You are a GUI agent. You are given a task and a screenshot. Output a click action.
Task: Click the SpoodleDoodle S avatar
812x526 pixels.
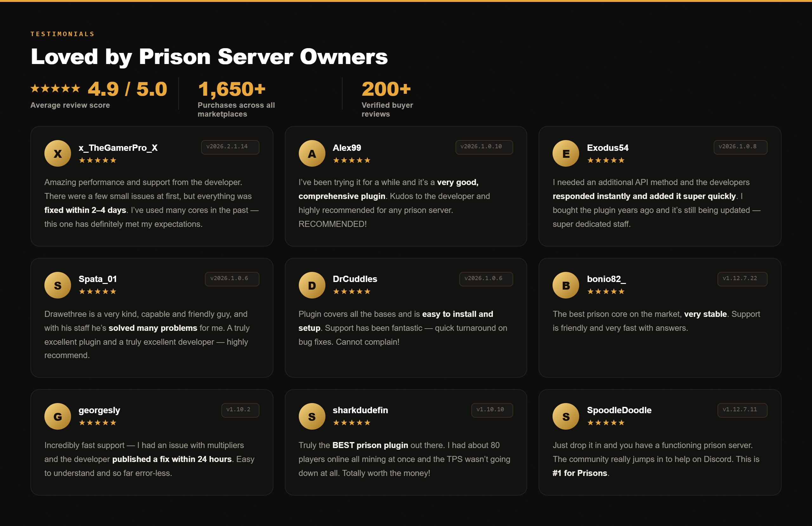(x=566, y=416)
